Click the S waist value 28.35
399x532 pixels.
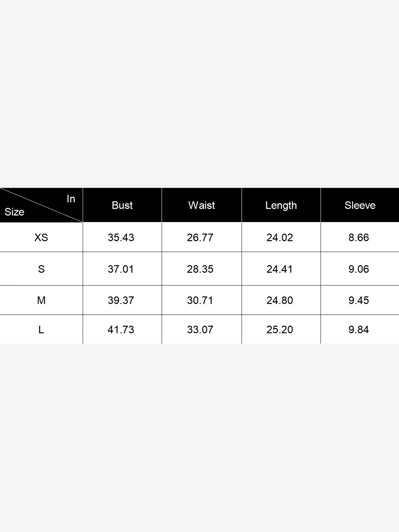click(200, 269)
